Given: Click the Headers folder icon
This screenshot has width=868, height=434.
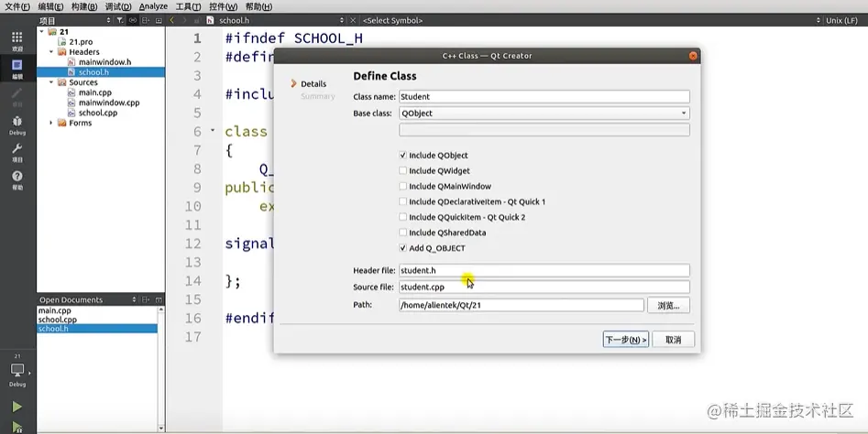Looking at the screenshot, I should pos(62,52).
